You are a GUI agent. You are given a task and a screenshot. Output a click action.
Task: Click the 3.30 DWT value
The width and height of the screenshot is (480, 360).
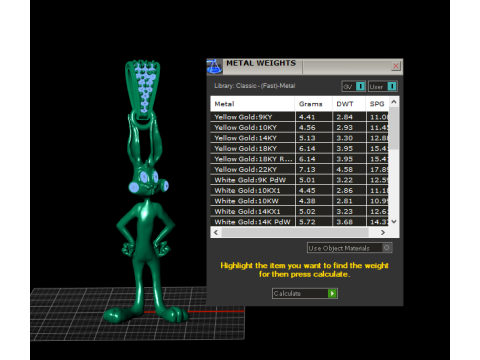(x=344, y=138)
